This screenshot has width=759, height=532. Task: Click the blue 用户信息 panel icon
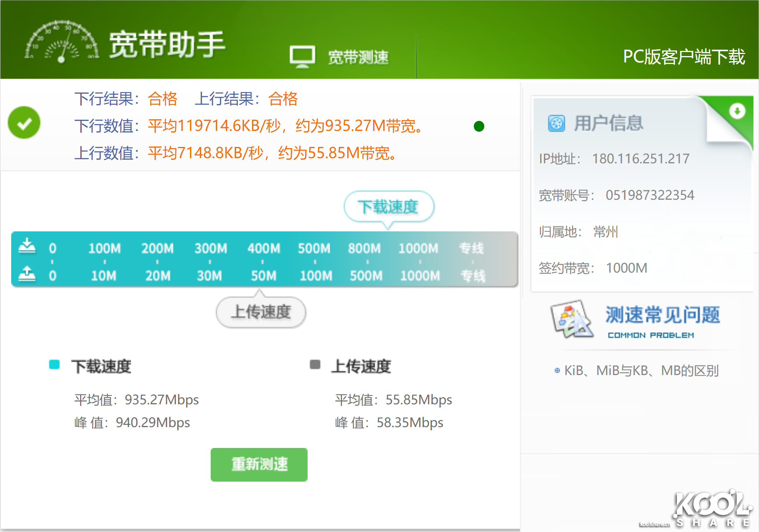click(556, 123)
